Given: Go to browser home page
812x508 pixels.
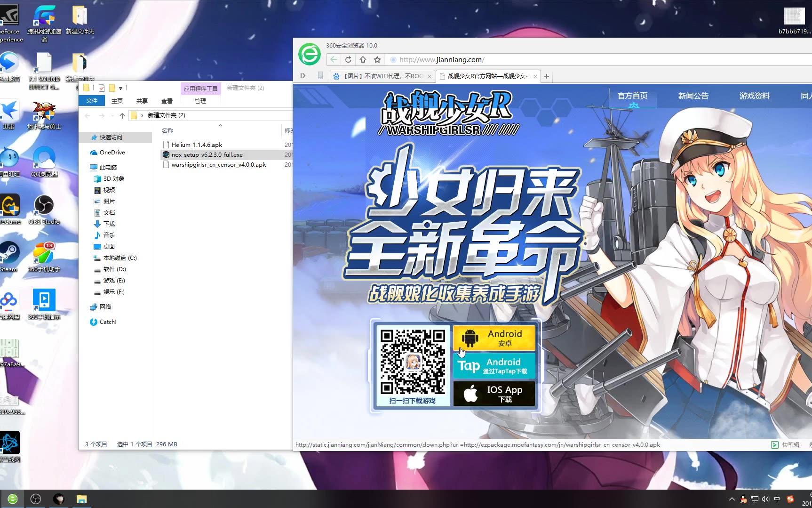Looking at the screenshot, I should coord(363,59).
